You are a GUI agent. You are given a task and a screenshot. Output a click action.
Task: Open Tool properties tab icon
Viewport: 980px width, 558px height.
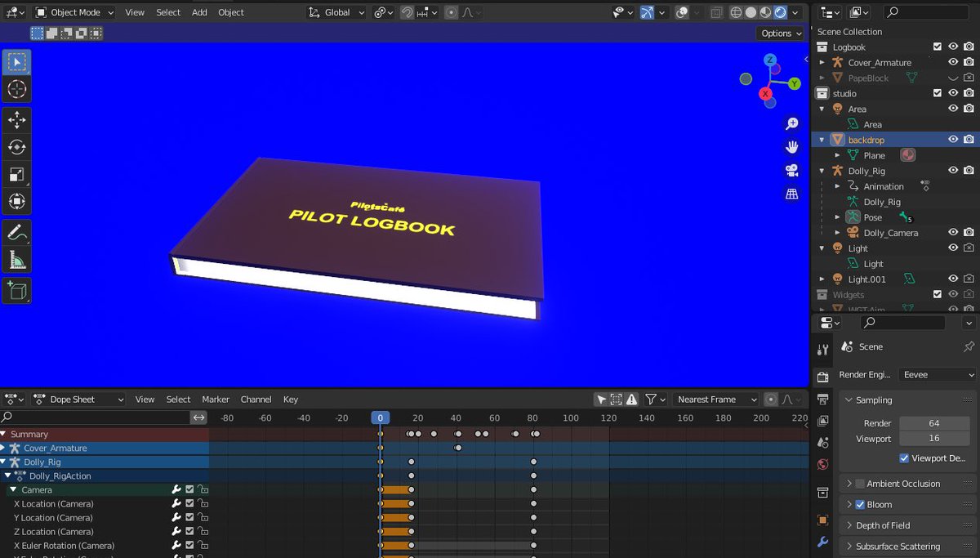tap(822, 350)
